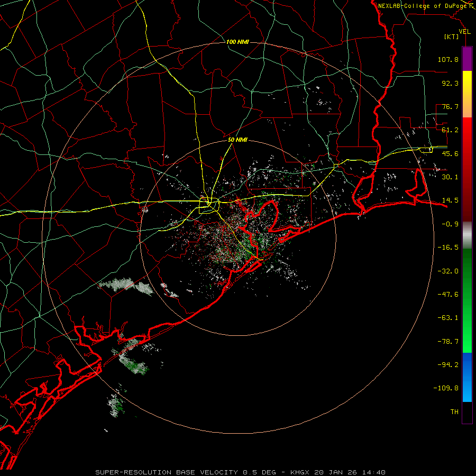Click the VEL legend title
Image resolution: width=476 pixels, height=476 pixels.
coord(464,32)
